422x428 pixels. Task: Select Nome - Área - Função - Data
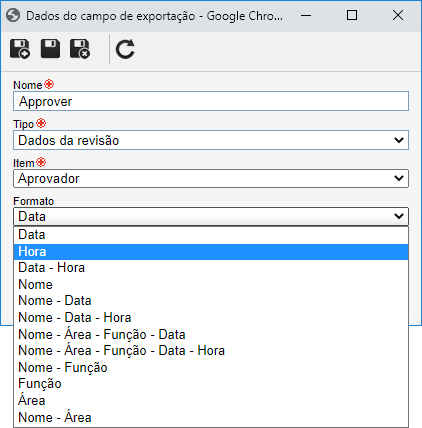pyautogui.click(x=211, y=334)
